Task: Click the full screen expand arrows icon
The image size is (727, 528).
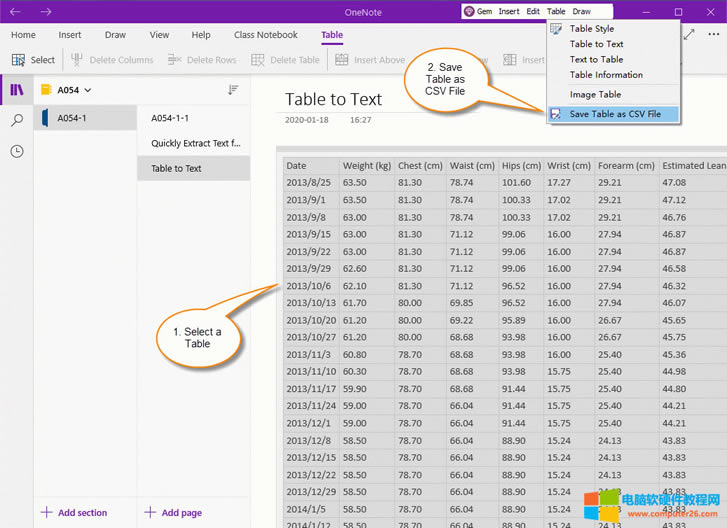Action: (x=689, y=34)
